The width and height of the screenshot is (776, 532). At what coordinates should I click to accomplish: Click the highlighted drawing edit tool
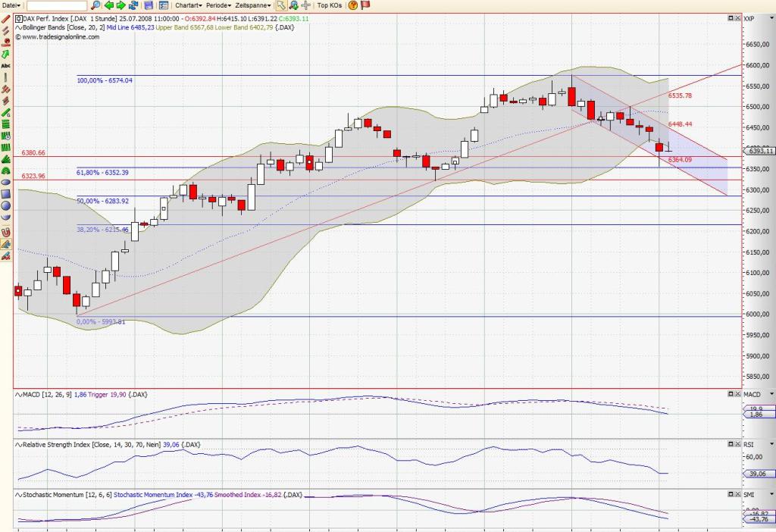6,244
